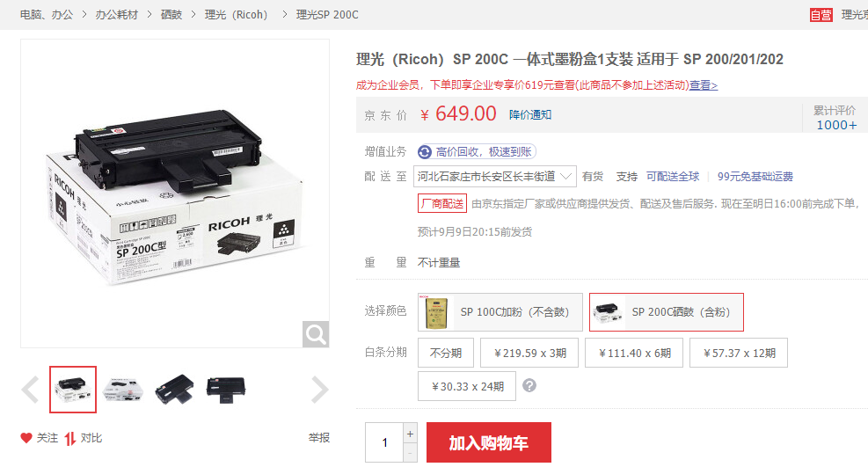868x467 pixels.
Task: Click the heart 关注 follow icon
Action: [x=26, y=438]
